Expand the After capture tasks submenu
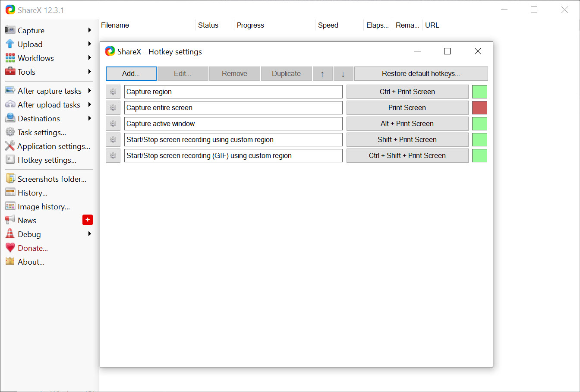 (89, 91)
